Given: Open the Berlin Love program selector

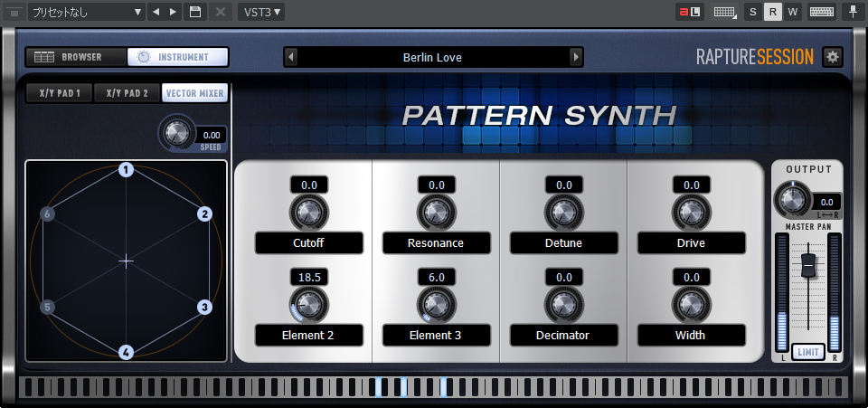Looking at the screenshot, I should coord(432,57).
